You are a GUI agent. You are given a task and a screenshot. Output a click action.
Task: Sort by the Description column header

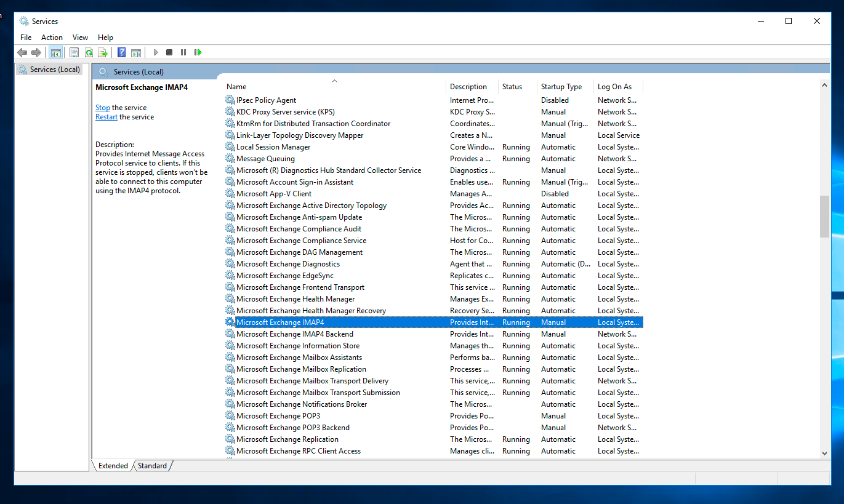pyautogui.click(x=472, y=87)
